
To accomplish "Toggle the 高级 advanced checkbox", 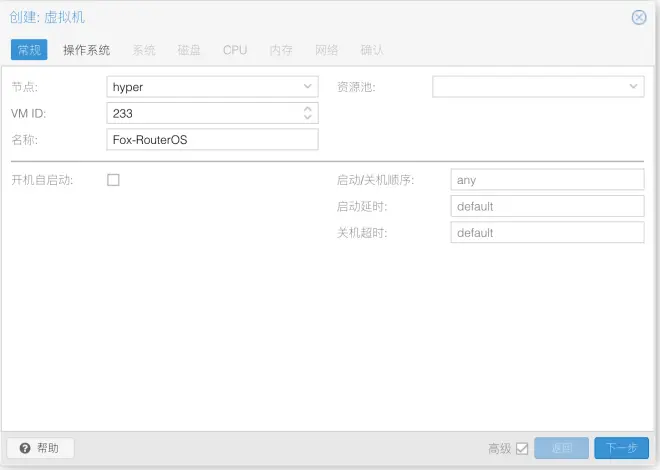I will coord(522,449).
